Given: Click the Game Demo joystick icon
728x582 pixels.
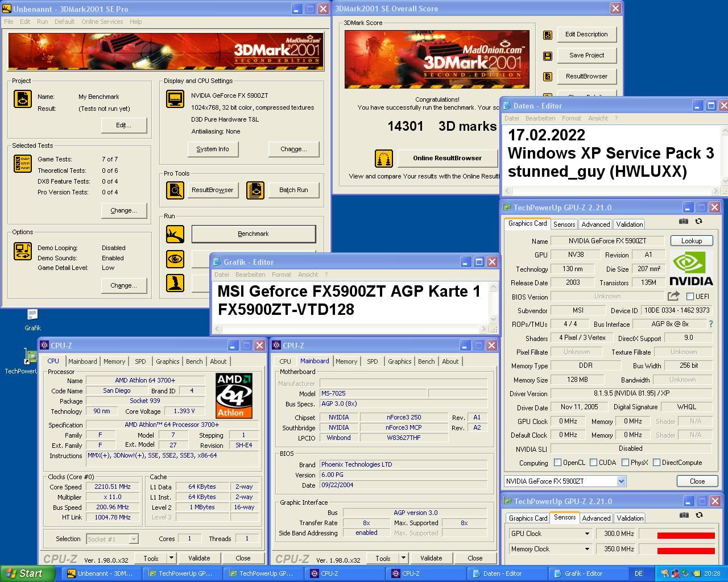Looking at the screenshot, I should point(175,283).
